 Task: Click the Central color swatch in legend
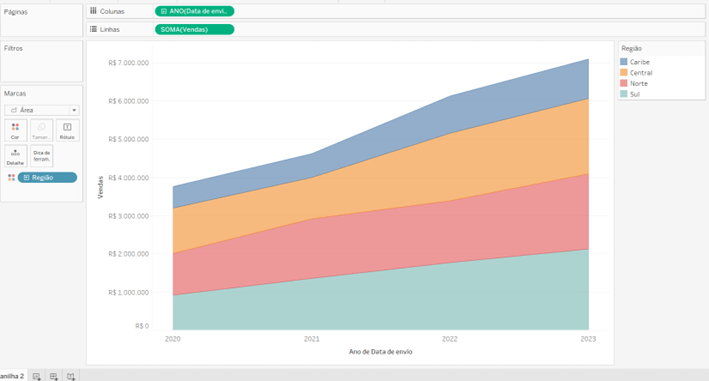(624, 72)
